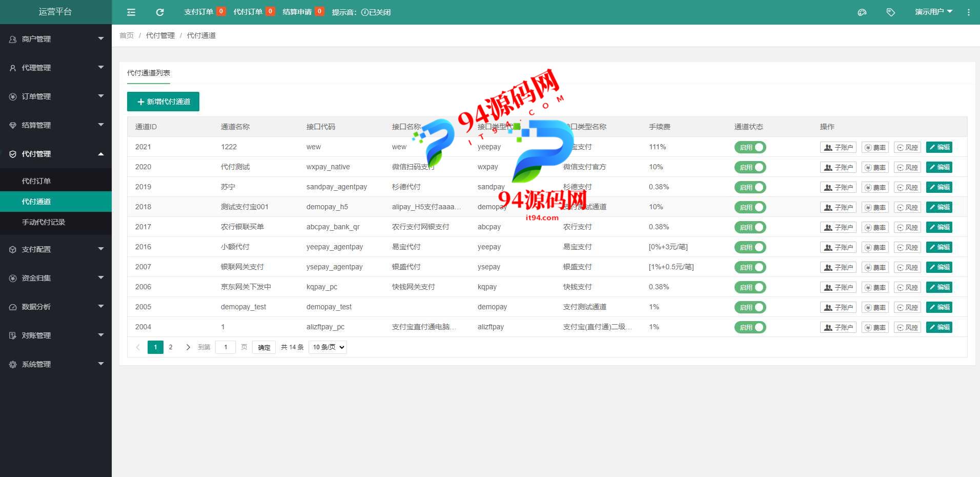Toggle 启用 status for channel 2017

tap(750, 227)
